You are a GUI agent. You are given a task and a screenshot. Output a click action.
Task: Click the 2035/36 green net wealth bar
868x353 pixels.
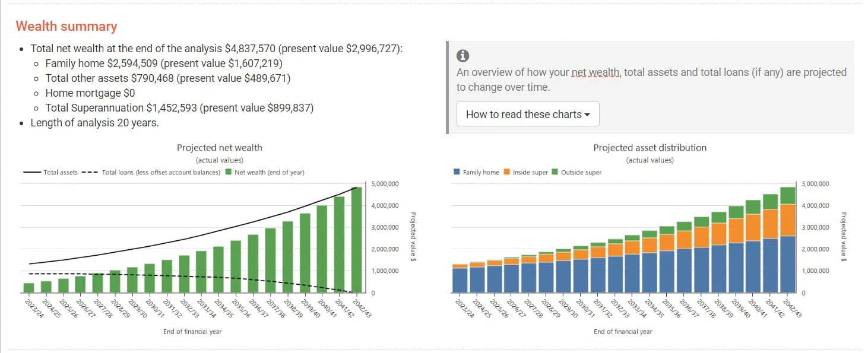236,266
